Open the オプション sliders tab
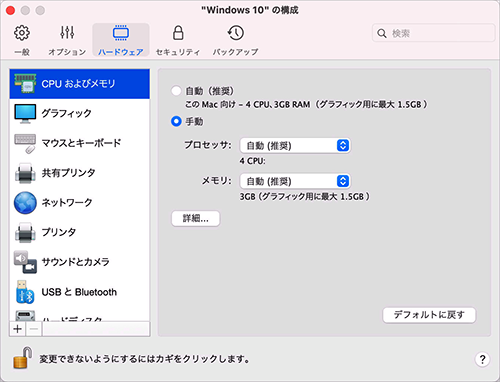Viewport: 500px width, 382px height. click(x=67, y=40)
